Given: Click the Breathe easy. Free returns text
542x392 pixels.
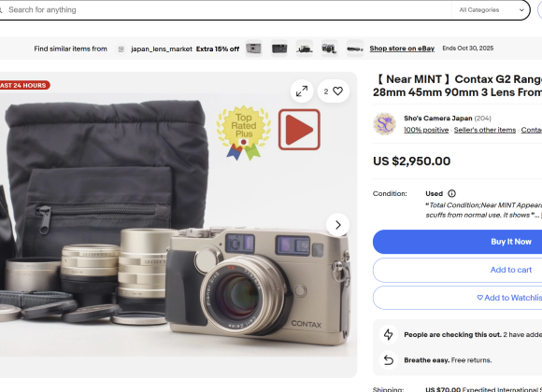Looking at the screenshot, I should [x=448, y=360].
